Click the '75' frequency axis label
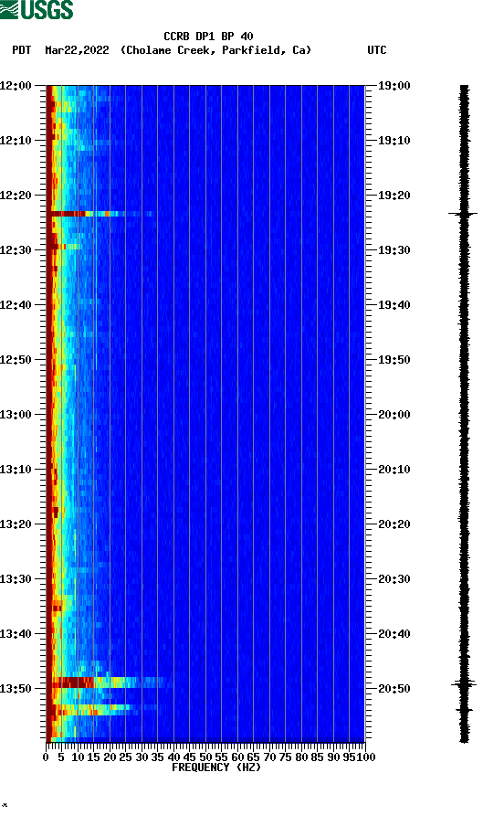The height and width of the screenshot is (815, 504). point(286,757)
